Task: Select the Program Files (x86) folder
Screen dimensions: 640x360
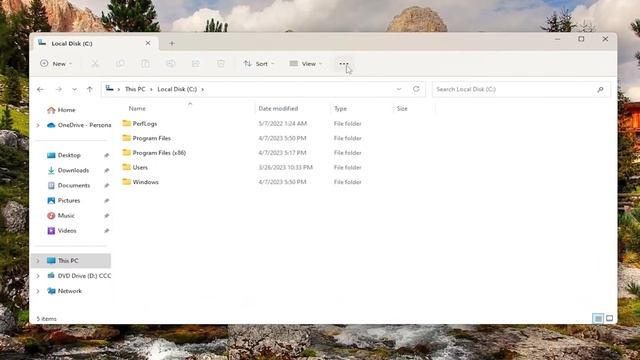Action: [x=154, y=153]
